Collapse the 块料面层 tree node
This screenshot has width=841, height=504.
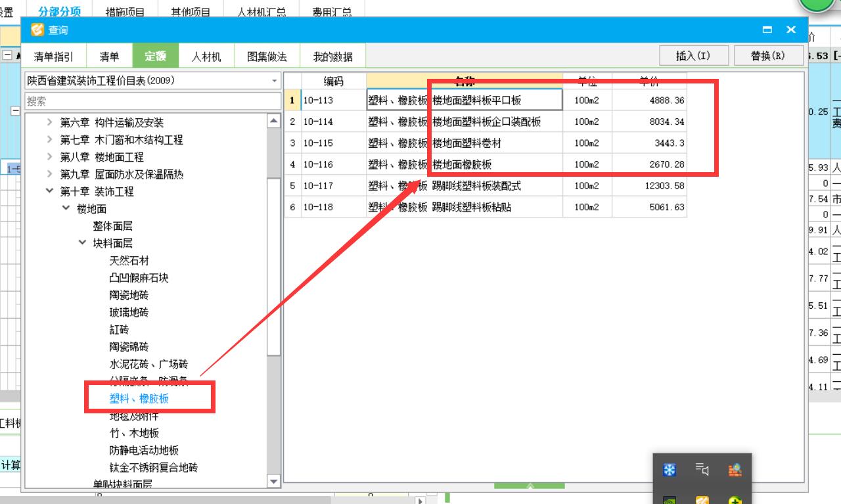(83, 242)
